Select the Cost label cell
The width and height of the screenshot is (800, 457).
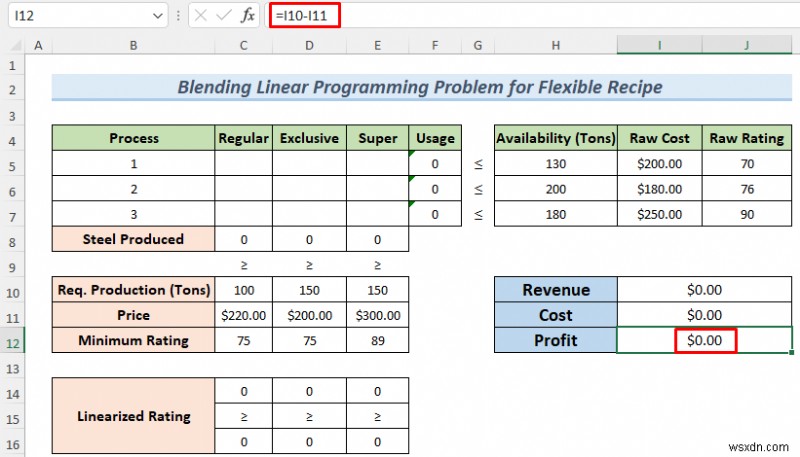pyautogui.click(x=556, y=315)
